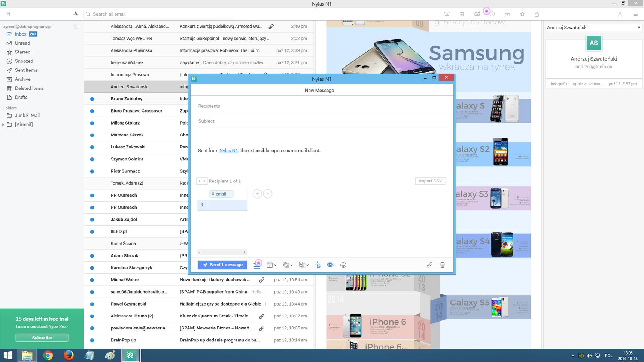Toggle link tracking in the composer

[318, 265]
